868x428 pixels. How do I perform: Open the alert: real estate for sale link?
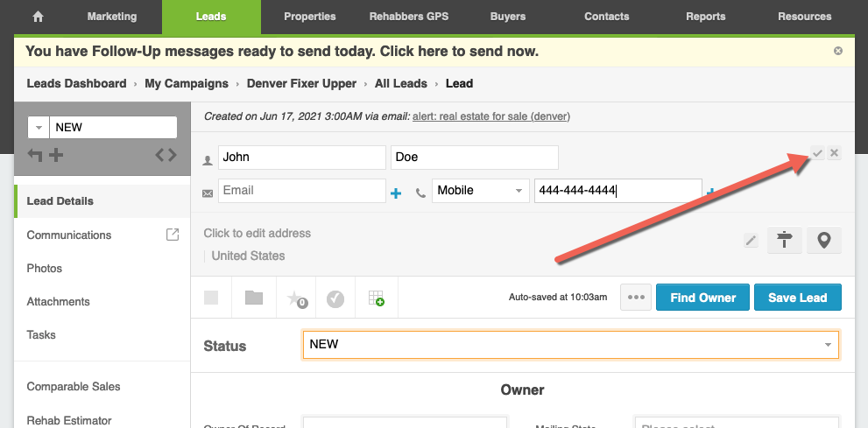click(x=491, y=116)
